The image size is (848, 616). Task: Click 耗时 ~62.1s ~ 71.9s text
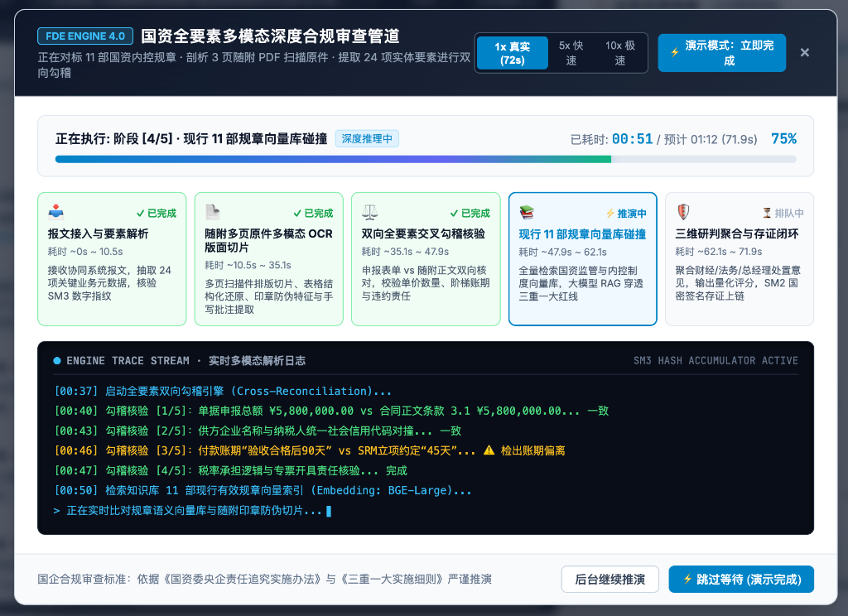719,252
